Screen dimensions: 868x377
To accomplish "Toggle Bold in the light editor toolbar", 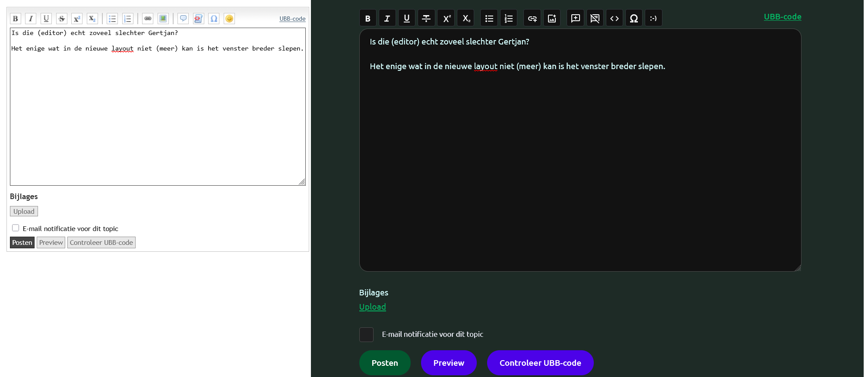I will point(16,19).
